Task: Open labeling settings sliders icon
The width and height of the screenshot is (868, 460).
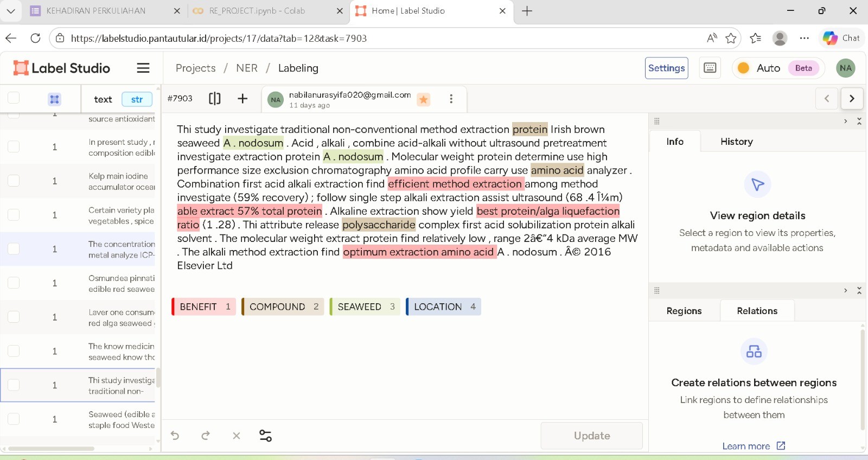Action: tap(266, 436)
